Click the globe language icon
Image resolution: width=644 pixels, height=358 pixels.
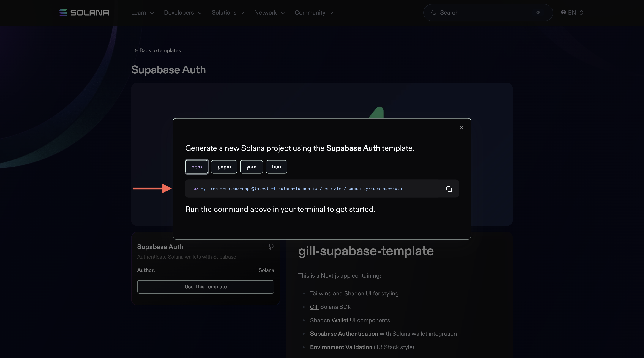coord(563,13)
